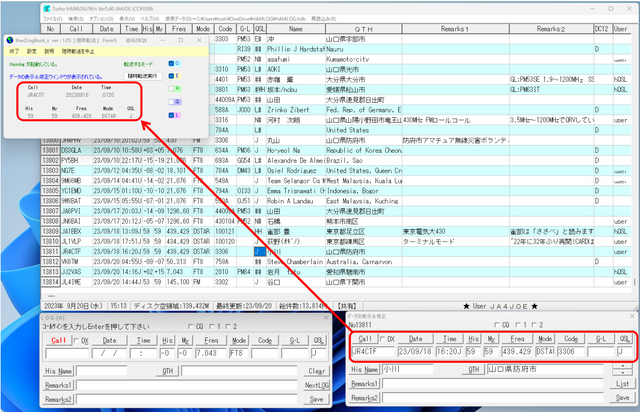640x412 pixels.
Task: Click the NextLOG button in LOG-[A]
Action: pos(316,385)
